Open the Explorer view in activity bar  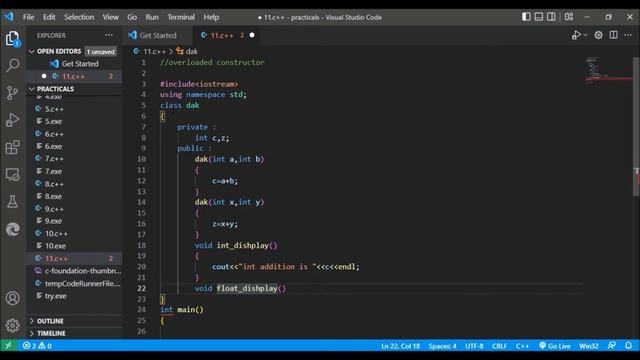click(12, 39)
